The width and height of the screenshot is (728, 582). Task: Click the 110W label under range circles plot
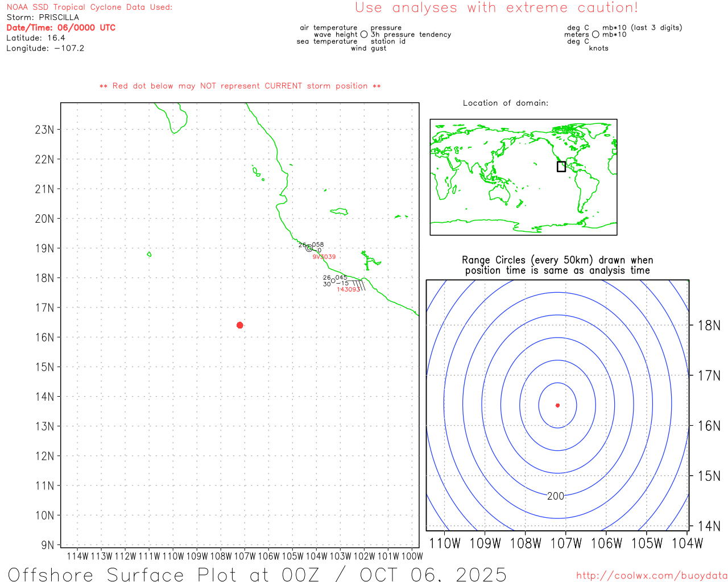pos(445,543)
